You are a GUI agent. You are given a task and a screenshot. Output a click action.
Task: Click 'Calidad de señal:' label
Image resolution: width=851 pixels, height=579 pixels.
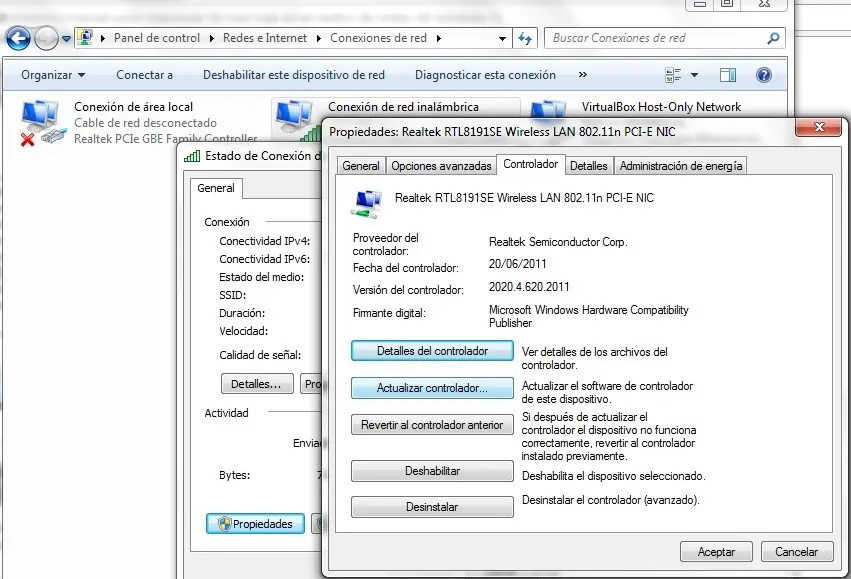[x=260, y=355]
